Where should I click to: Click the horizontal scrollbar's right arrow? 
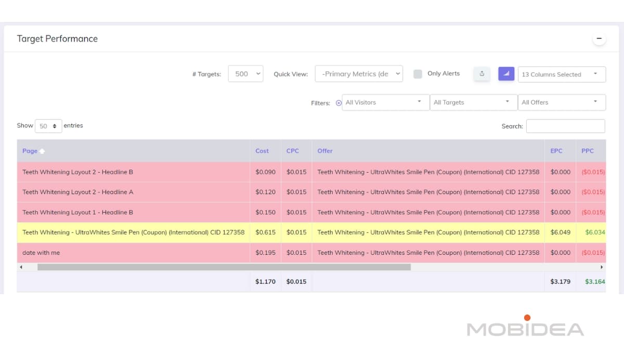(602, 267)
